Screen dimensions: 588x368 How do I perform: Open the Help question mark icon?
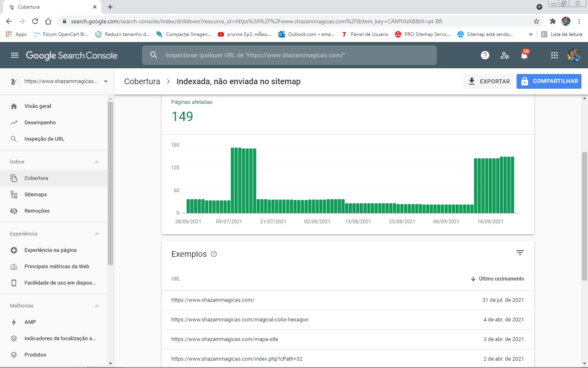pyautogui.click(x=485, y=55)
